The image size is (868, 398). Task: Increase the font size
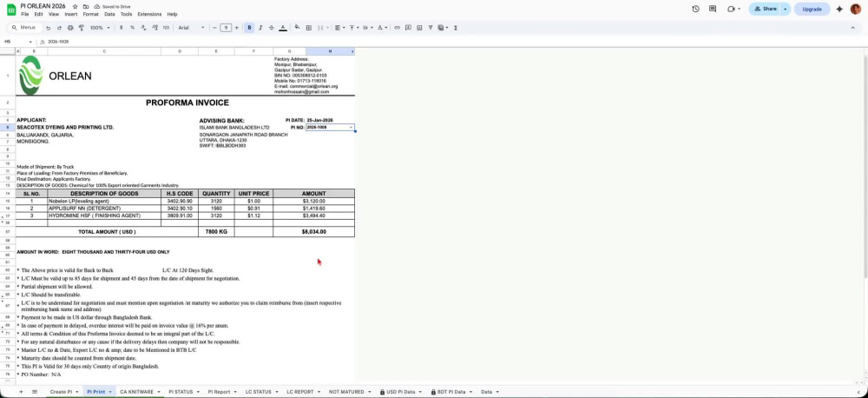point(237,28)
